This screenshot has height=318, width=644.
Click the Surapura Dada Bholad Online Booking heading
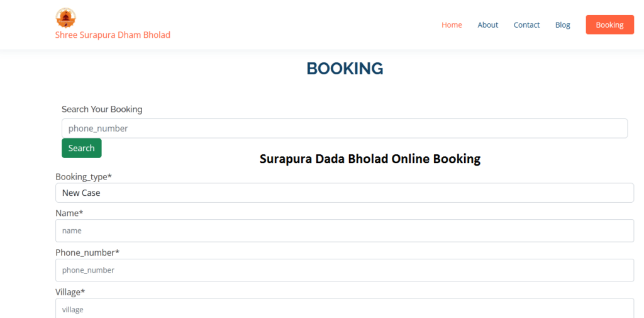click(370, 159)
